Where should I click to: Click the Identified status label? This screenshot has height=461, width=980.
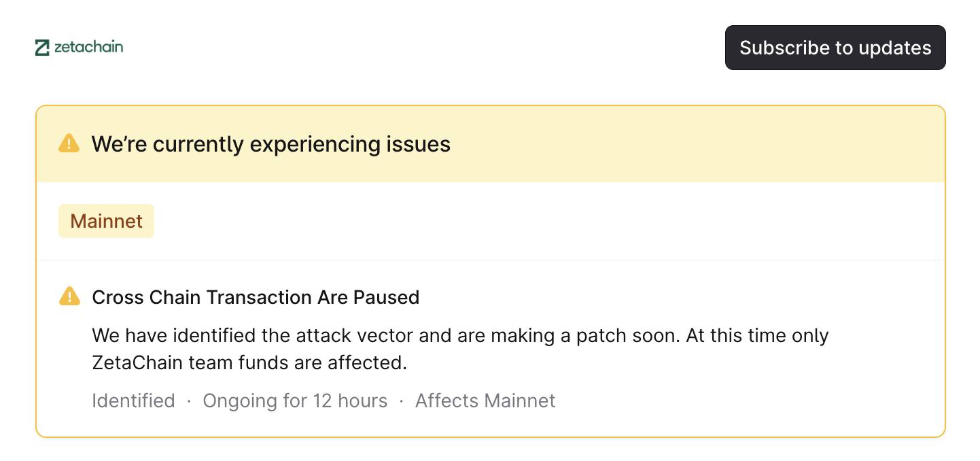tap(133, 400)
